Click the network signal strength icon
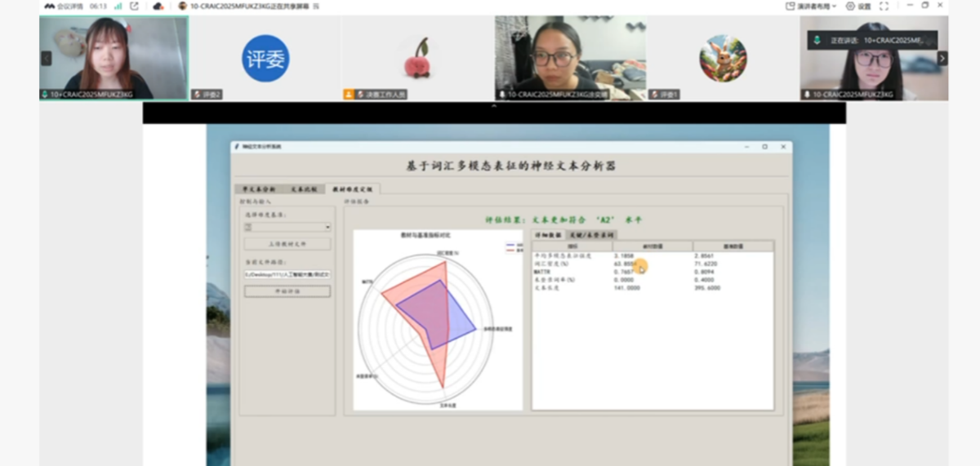 118,6
